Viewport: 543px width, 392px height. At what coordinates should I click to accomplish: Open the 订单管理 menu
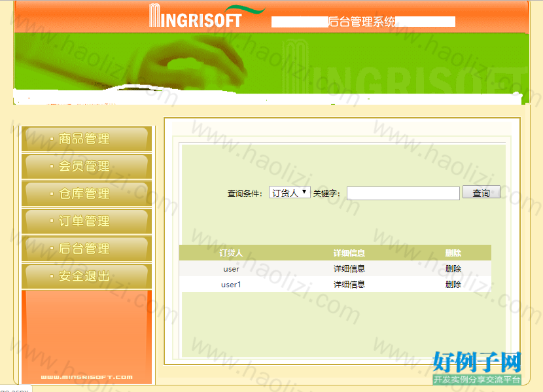[x=86, y=221]
